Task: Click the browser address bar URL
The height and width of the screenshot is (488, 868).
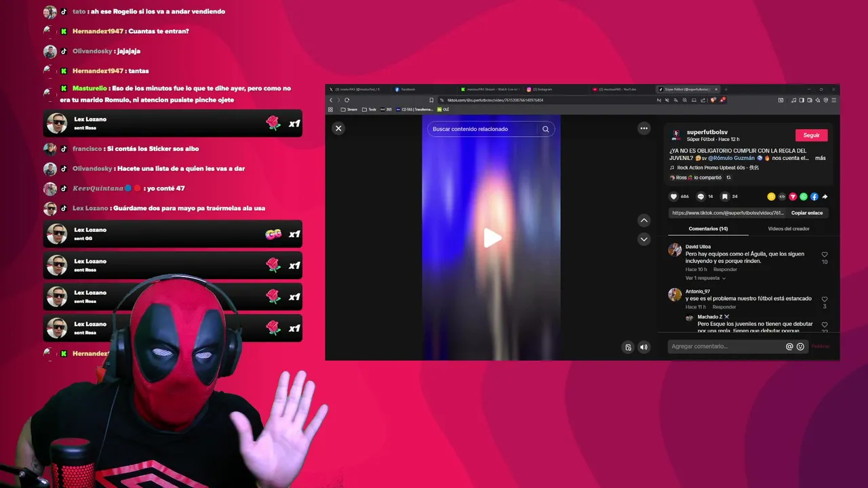Action: pyautogui.click(x=495, y=100)
